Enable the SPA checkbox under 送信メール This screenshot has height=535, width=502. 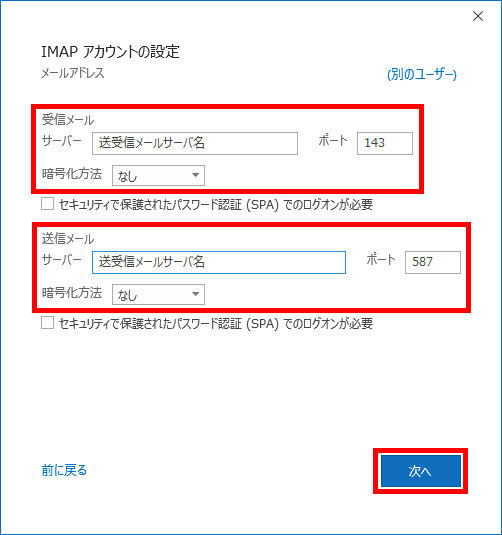(x=47, y=323)
